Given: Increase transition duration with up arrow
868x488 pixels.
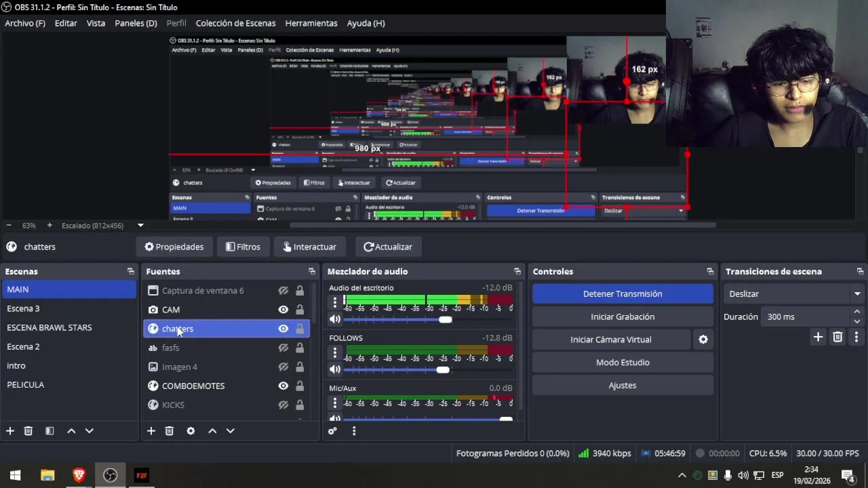Looking at the screenshot, I should 857,312.
